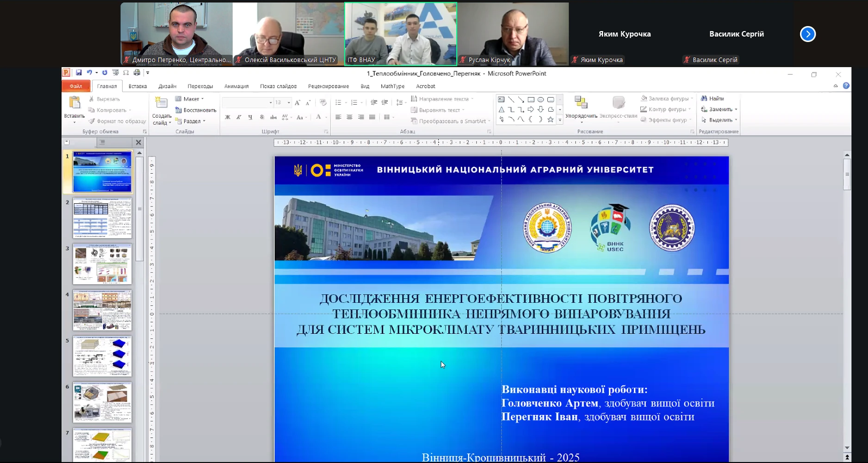Close the slide thumbnails pane

coord(138,142)
